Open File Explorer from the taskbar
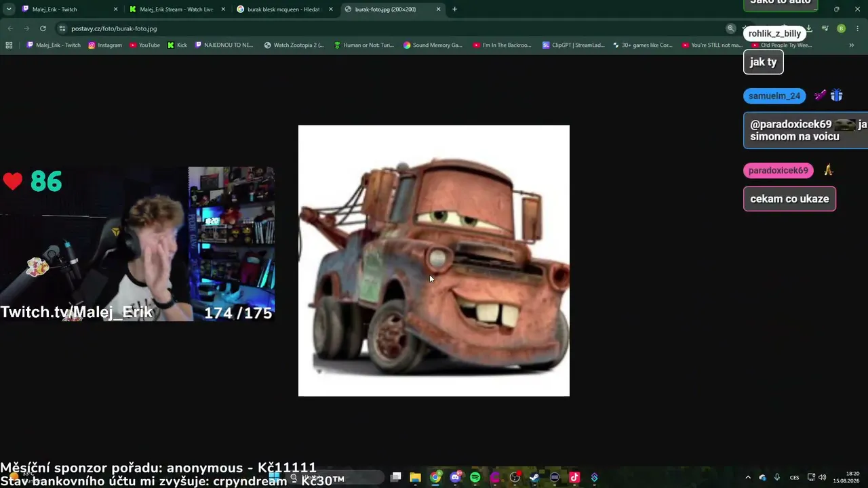 coord(416,477)
